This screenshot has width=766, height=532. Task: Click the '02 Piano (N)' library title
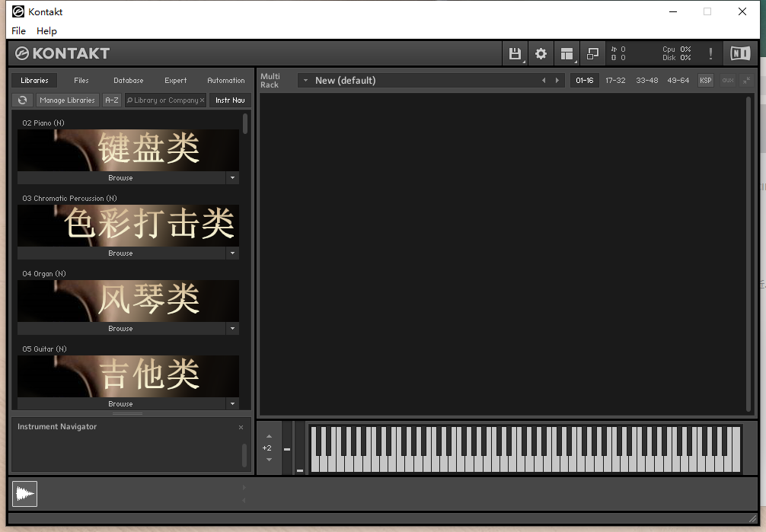[x=43, y=123]
